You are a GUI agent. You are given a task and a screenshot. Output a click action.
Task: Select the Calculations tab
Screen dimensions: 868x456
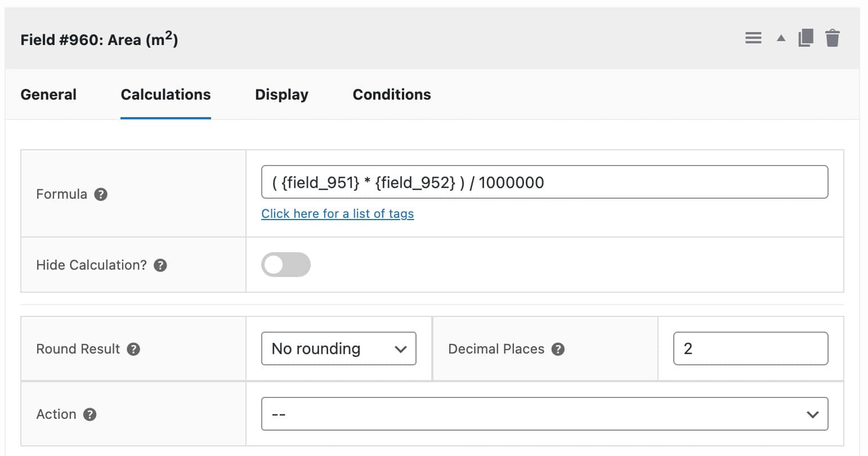pos(165,94)
